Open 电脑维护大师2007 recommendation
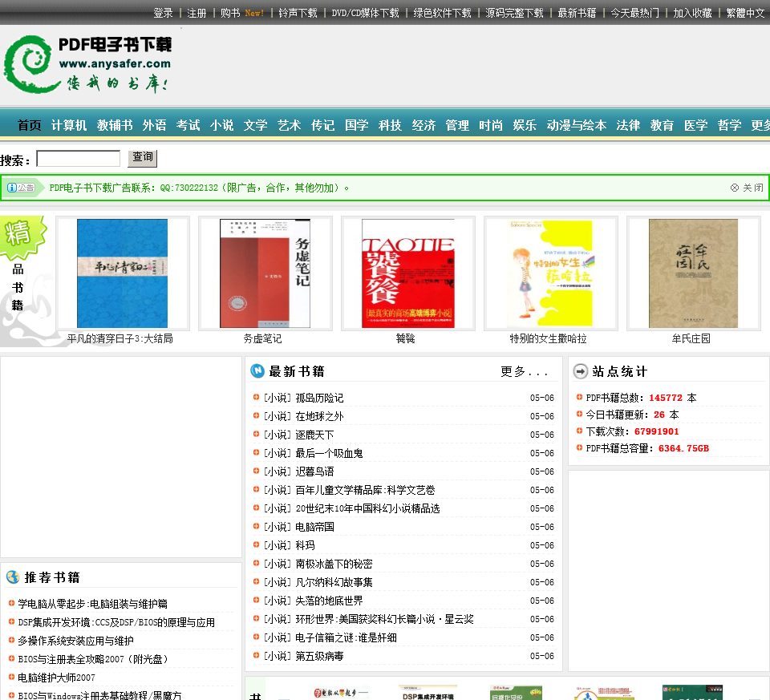This screenshot has height=700, width=770. click(x=56, y=678)
